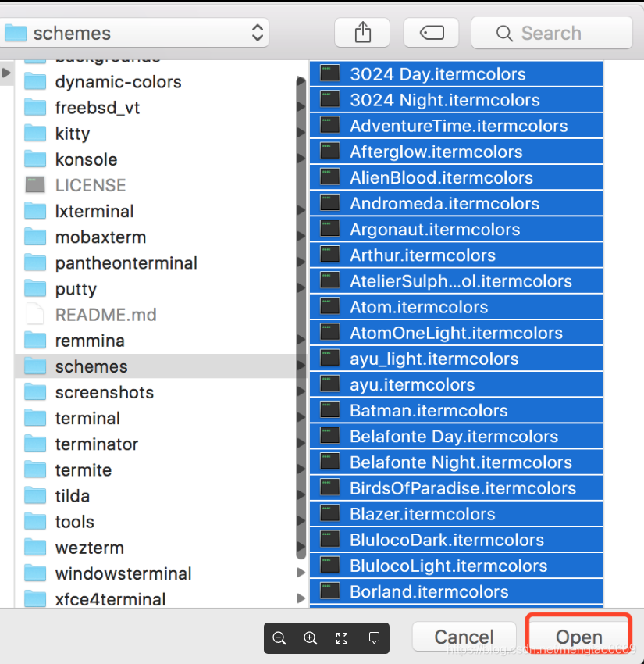This screenshot has width=644, height=664.
Task: Select 3024 Night.itermcolors
Action: (x=457, y=99)
